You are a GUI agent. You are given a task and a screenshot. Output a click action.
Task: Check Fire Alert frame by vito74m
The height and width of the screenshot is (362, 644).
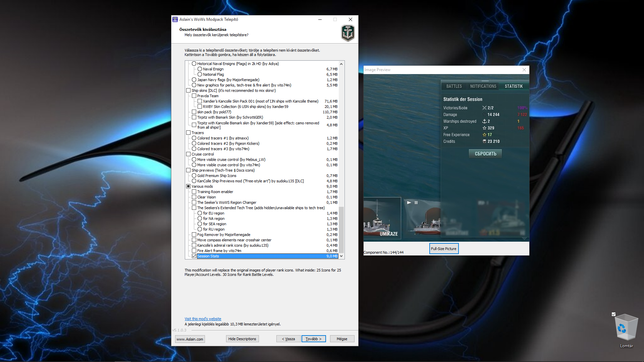(194, 251)
